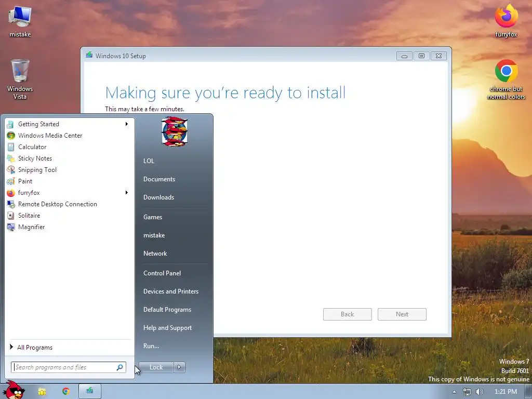Open the yellow folder taskbar icon

42,392
